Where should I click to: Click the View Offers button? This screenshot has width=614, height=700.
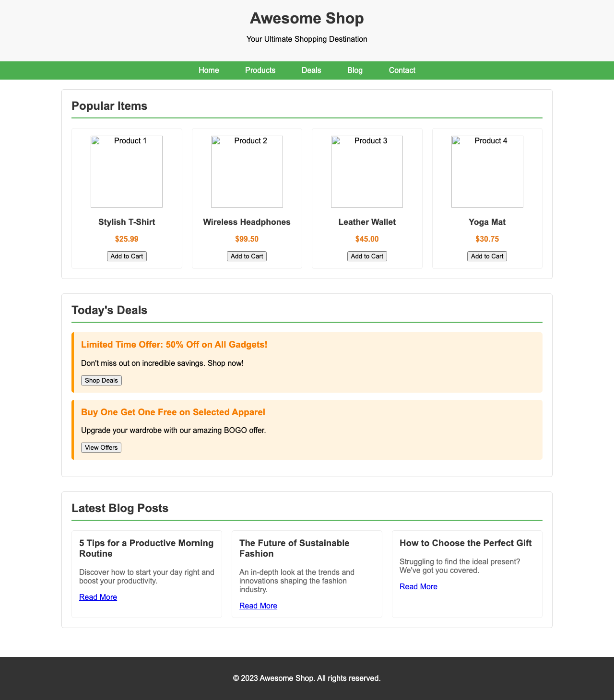pyautogui.click(x=101, y=447)
